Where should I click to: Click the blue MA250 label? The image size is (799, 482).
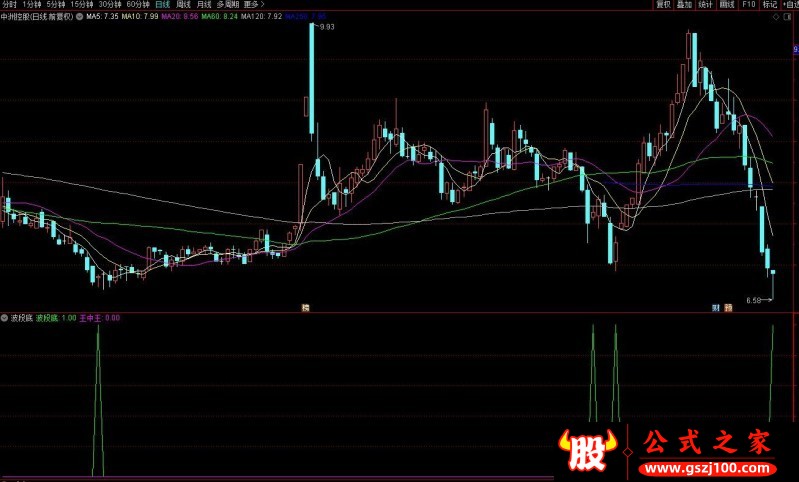click(305, 16)
